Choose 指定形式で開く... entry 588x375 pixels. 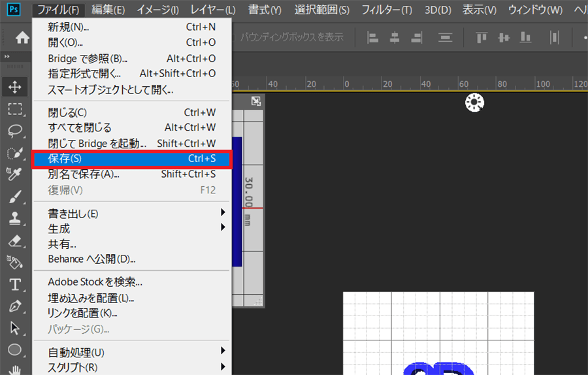tap(131, 74)
